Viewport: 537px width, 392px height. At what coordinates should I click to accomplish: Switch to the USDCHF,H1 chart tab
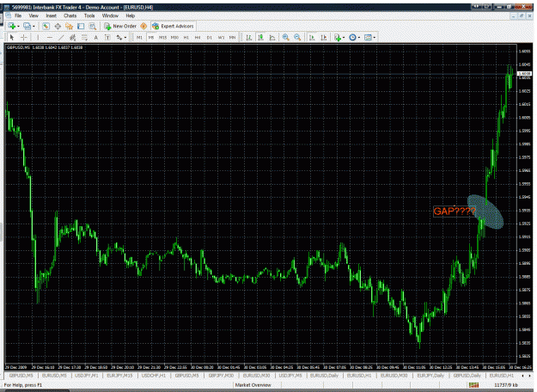(x=154, y=376)
